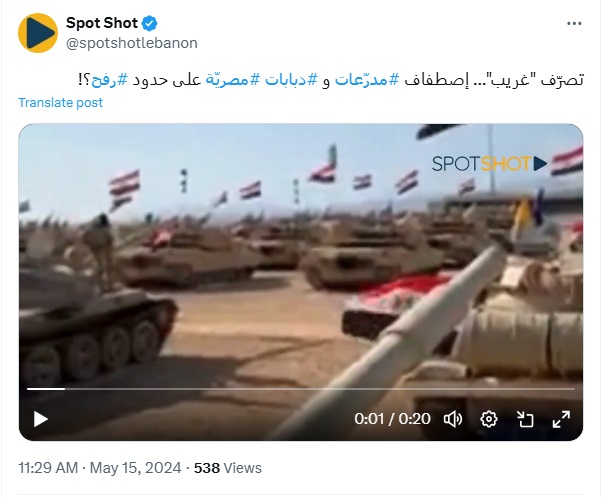This screenshot has height=497, width=604.
Task: Play the video with the play button
Action: click(40, 419)
